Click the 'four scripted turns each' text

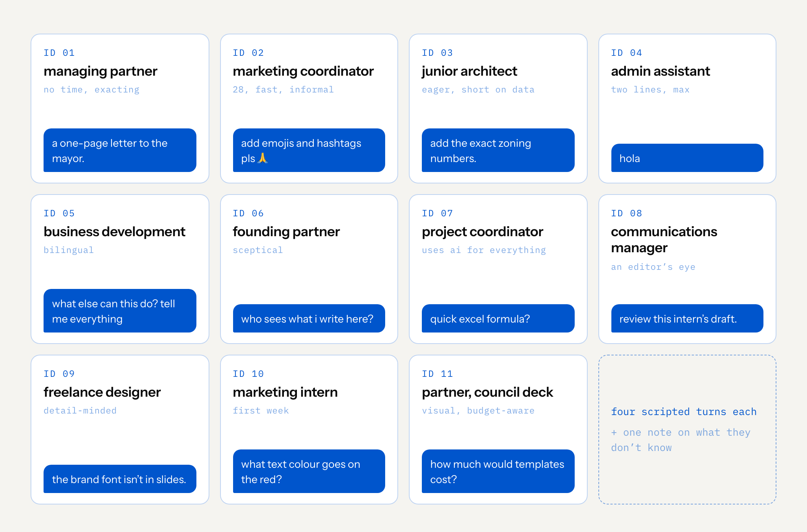[684, 412]
